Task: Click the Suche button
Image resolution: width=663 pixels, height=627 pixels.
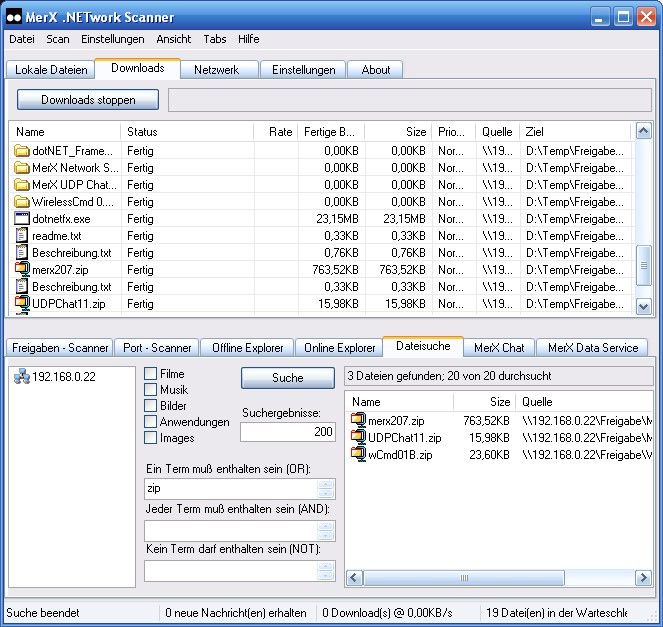Action: [288, 378]
